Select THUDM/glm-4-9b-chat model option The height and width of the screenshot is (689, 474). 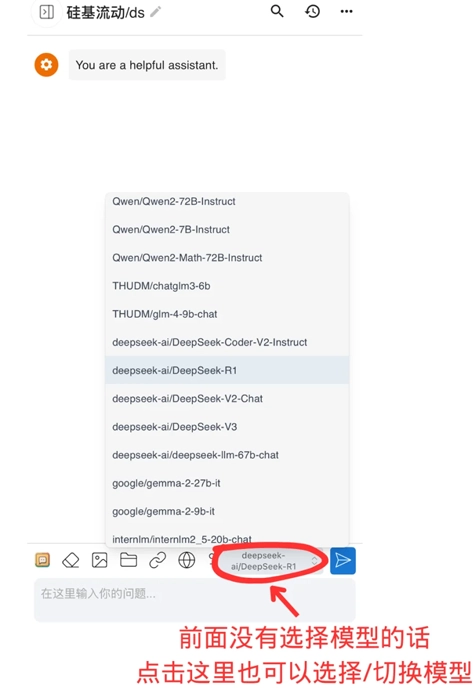pos(227,314)
